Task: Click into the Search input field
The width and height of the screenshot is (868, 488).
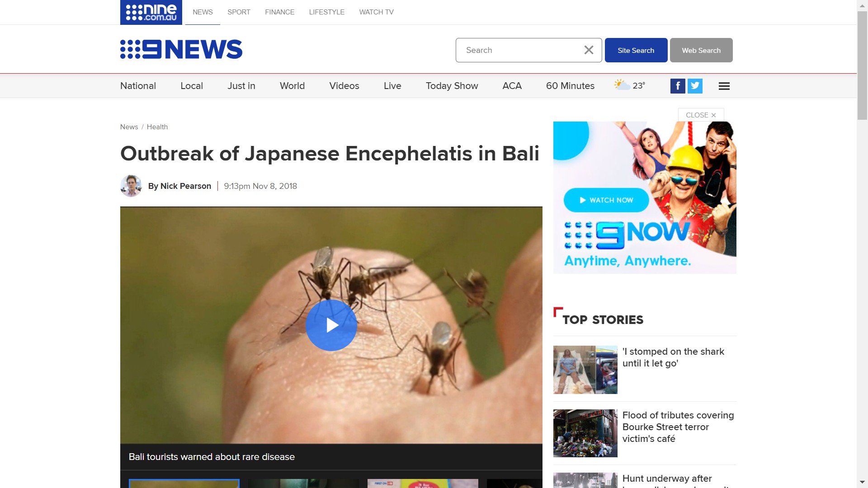Action: pos(520,50)
